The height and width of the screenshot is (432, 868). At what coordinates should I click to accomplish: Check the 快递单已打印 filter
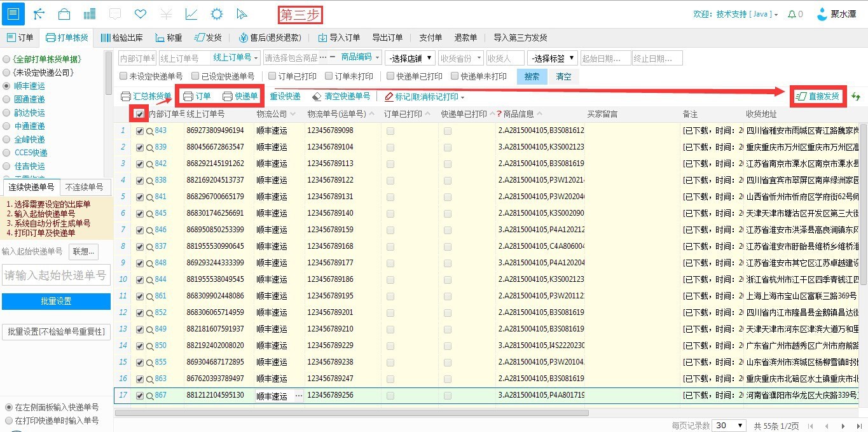[390, 76]
